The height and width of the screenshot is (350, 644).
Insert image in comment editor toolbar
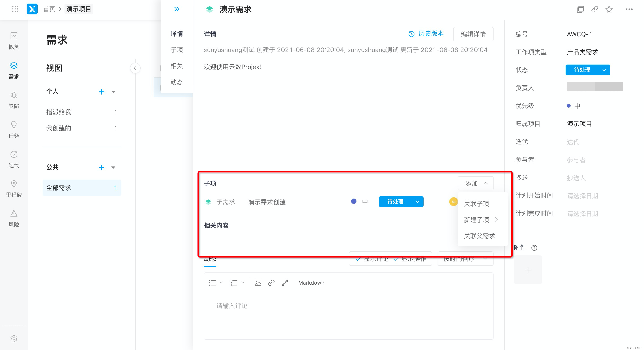(x=258, y=283)
